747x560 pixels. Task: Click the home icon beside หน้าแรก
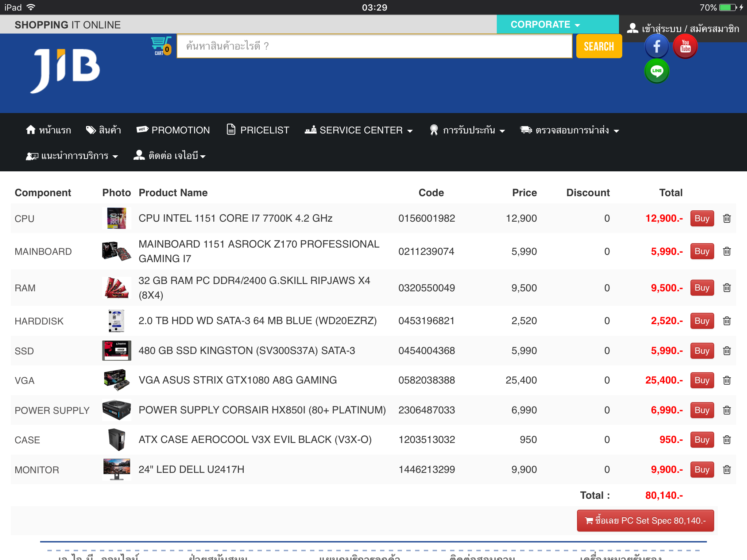tap(31, 130)
